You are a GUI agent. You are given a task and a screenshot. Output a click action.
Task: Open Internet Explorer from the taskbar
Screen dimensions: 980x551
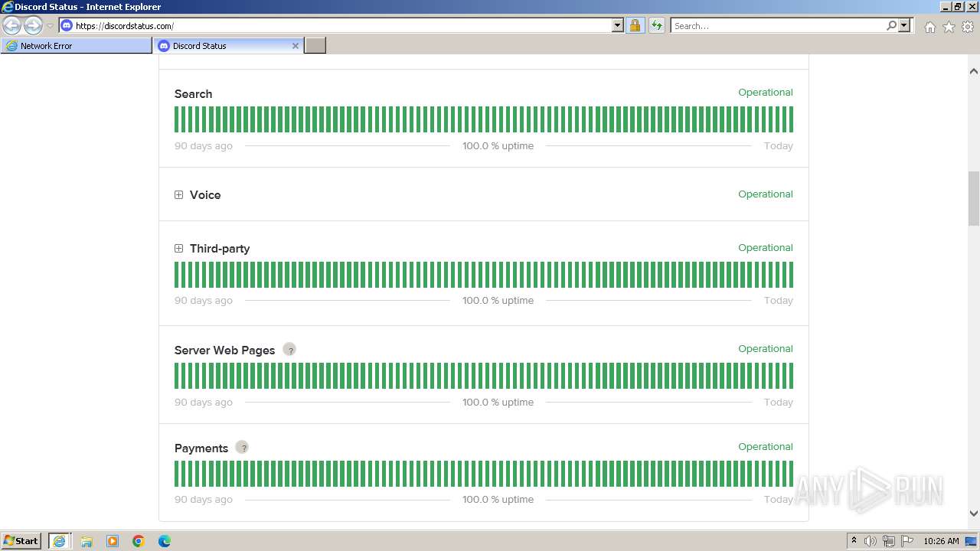click(59, 541)
